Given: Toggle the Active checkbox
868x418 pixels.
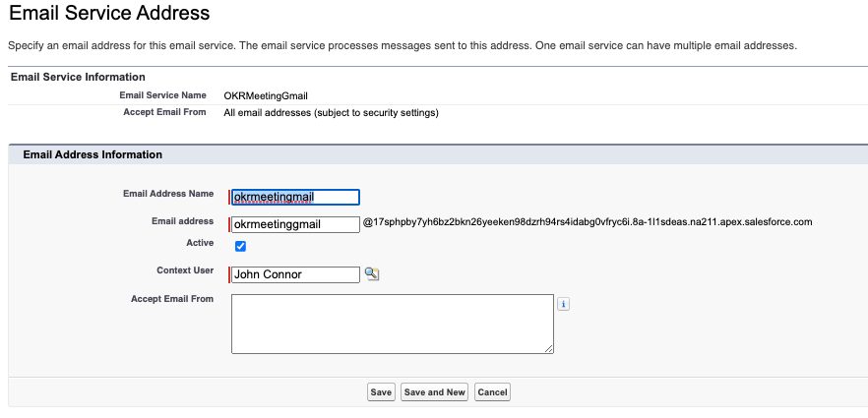Looking at the screenshot, I should point(240,247).
